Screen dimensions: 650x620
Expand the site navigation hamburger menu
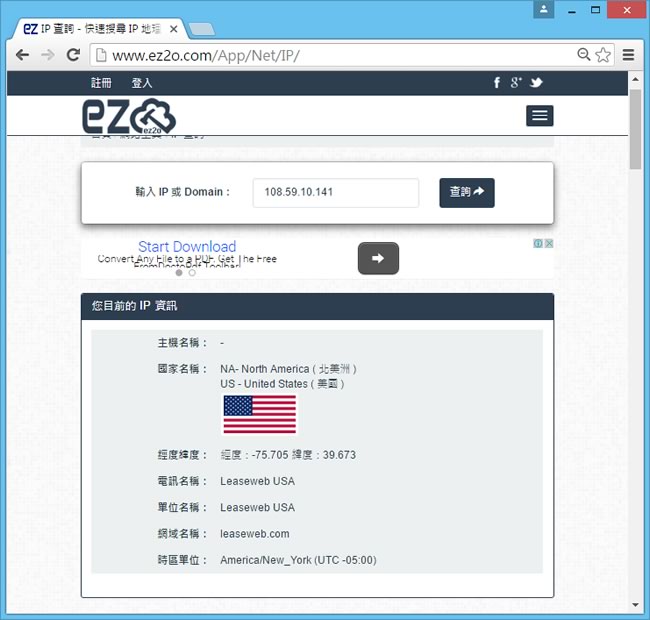click(x=539, y=116)
